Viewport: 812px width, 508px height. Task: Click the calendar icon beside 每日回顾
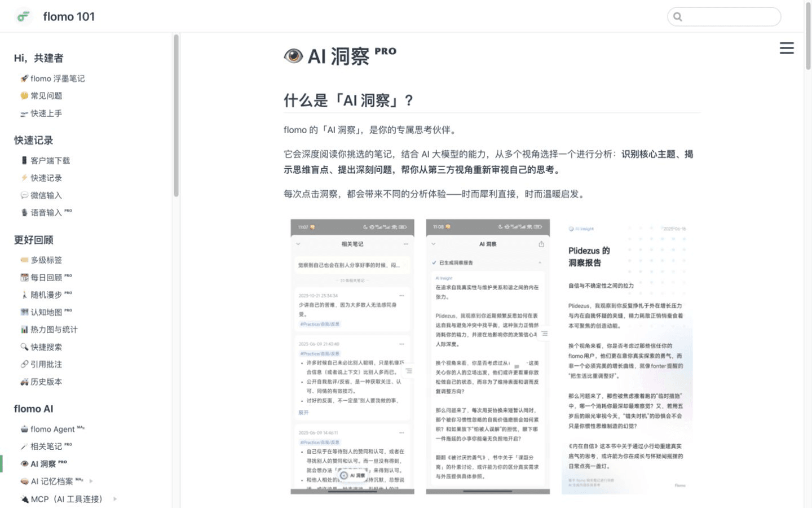click(x=24, y=278)
